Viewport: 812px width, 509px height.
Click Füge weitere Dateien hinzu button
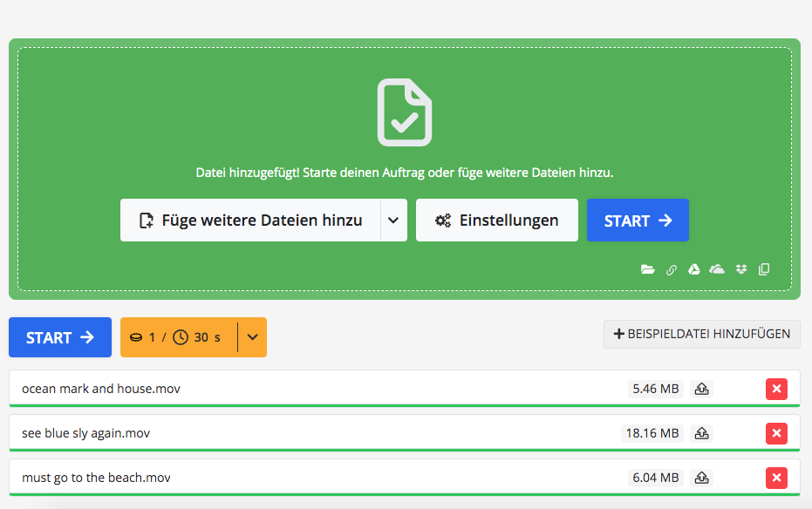(x=250, y=221)
